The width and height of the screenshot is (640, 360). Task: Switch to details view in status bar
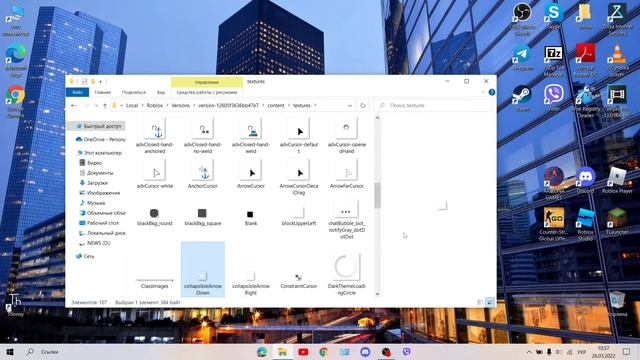481,302
